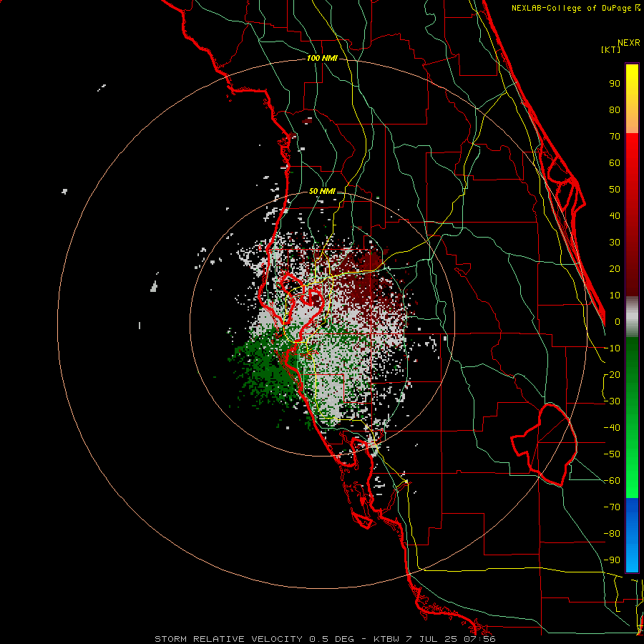Click the "0" value on the velocity scale
The height and width of the screenshot is (644, 644).
click(x=618, y=321)
